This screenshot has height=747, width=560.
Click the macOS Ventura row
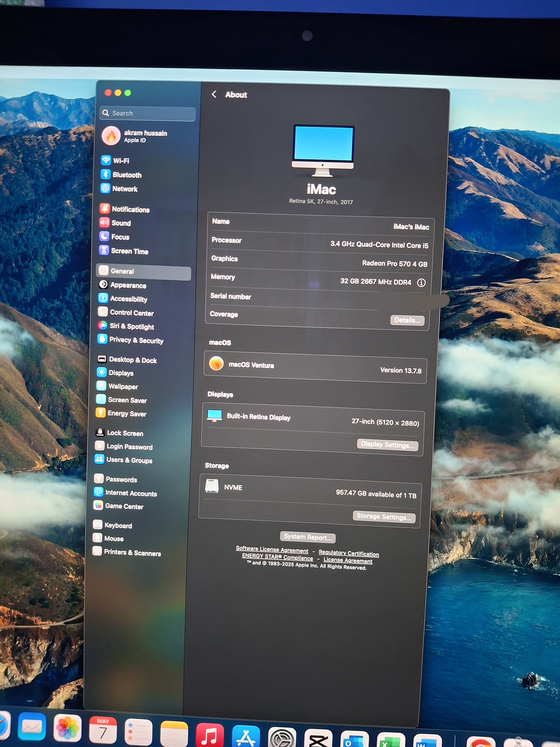[315, 368]
